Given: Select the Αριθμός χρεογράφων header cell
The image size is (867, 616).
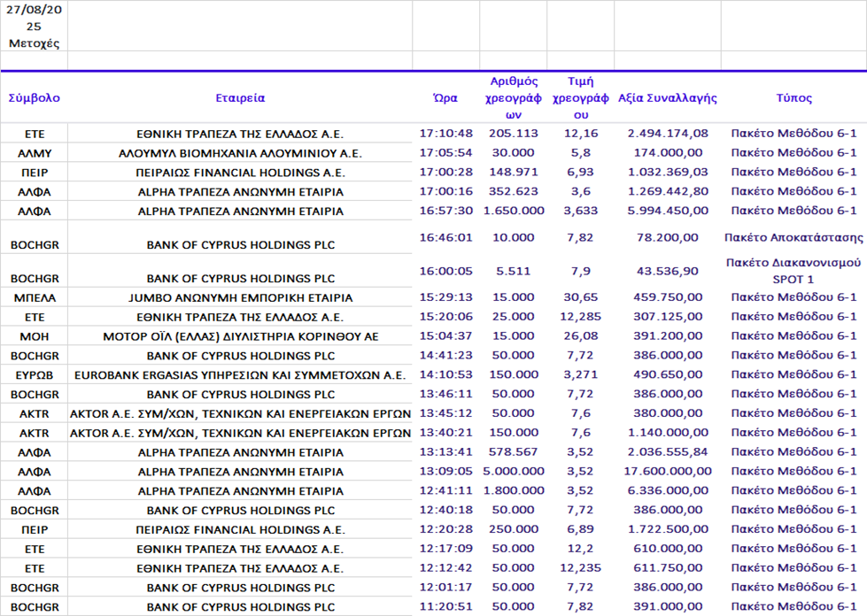Looking at the screenshot, I should pos(514,98).
